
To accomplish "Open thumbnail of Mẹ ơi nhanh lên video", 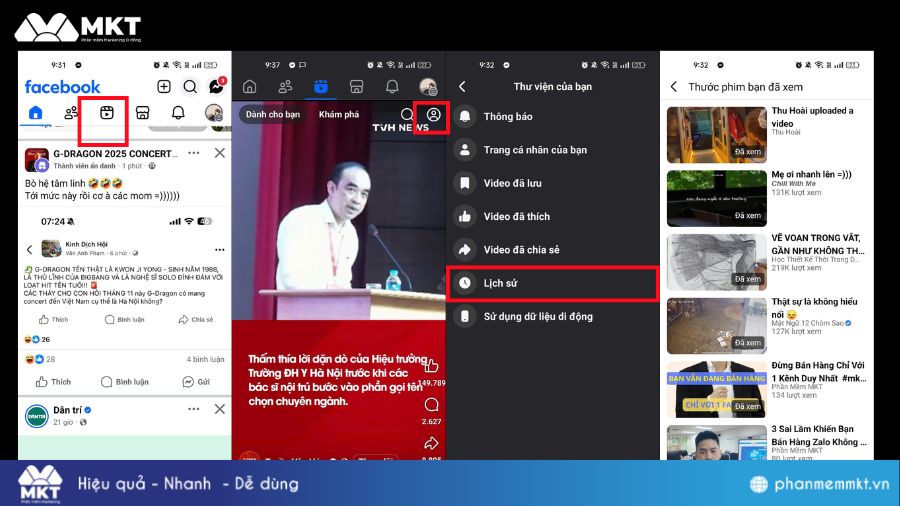I will pos(716,198).
